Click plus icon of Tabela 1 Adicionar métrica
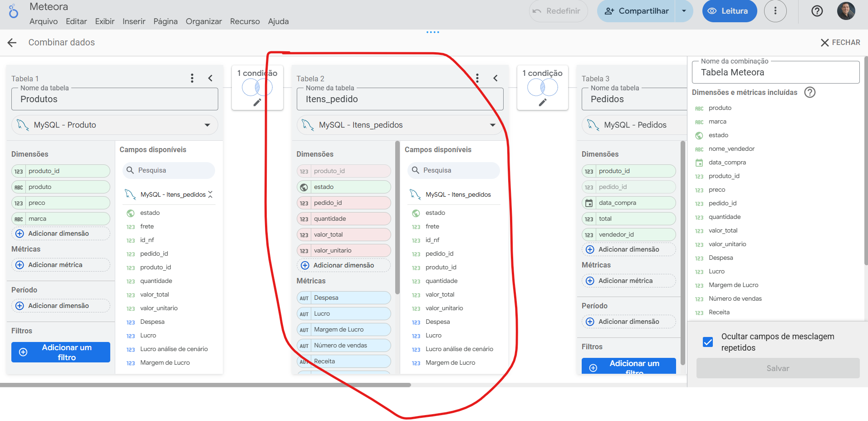The width and height of the screenshot is (868, 421). pyautogui.click(x=20, y=265)
